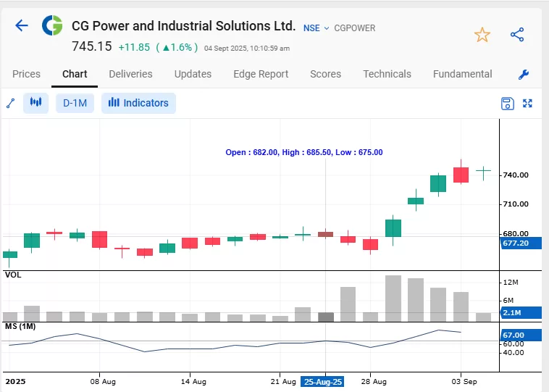Click the VOL panel label
The image size is (549, 392).
(13, 275)
